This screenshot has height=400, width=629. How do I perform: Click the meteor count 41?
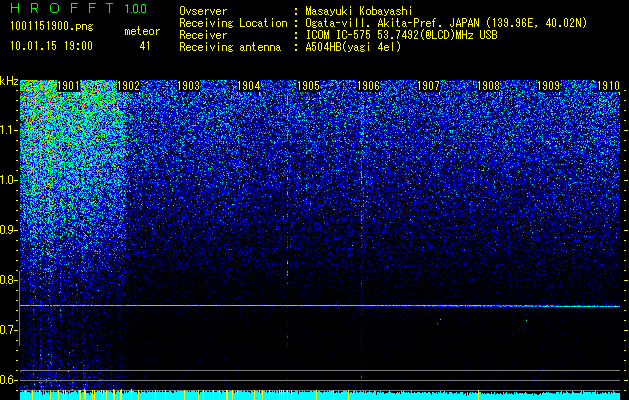tap(145, 46)
